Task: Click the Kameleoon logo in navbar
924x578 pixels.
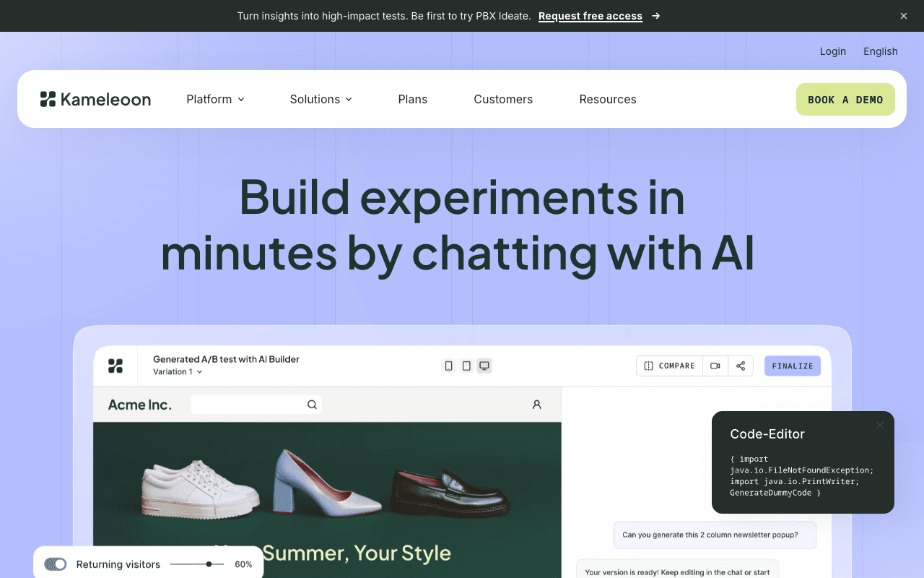Action: [95, 100]
